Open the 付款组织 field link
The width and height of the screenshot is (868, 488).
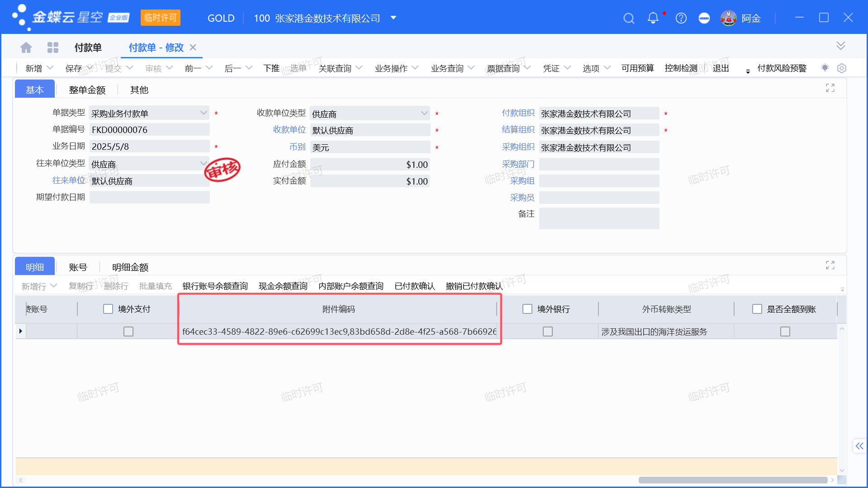518,113
